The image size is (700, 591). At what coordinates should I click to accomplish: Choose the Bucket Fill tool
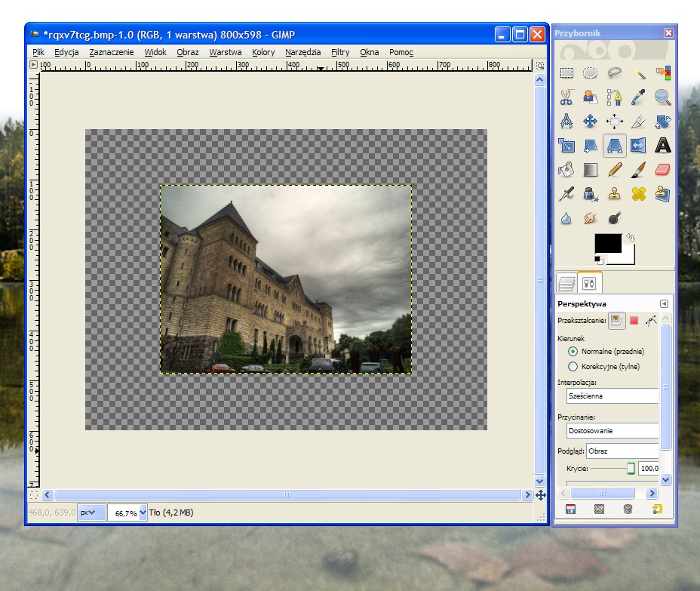[566, 170]
